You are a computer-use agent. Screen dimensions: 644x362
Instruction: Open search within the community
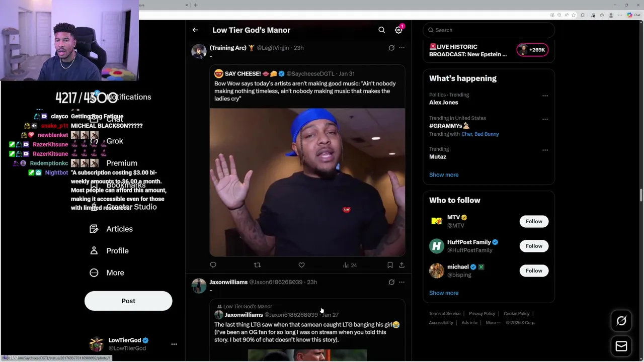381,30
